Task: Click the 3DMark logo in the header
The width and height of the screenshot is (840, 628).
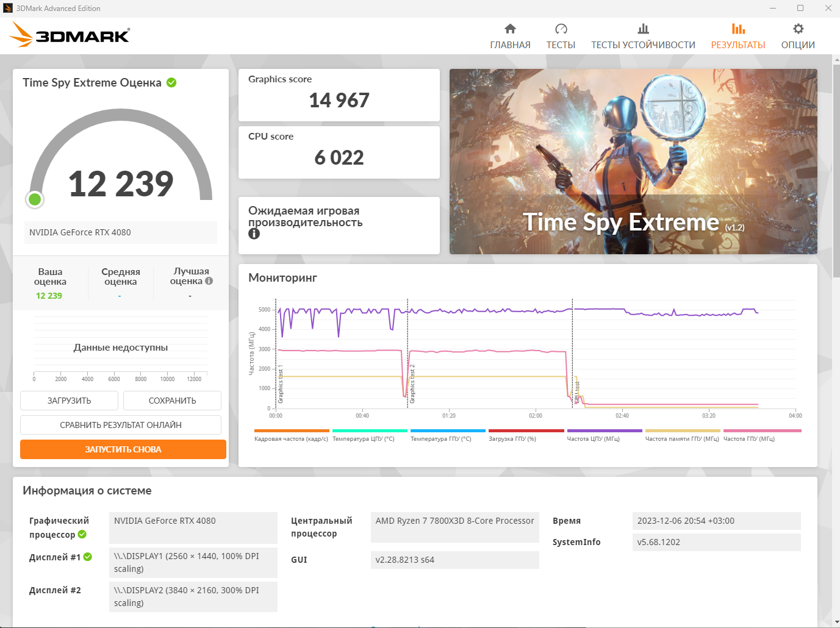Action: coord(70,35)
